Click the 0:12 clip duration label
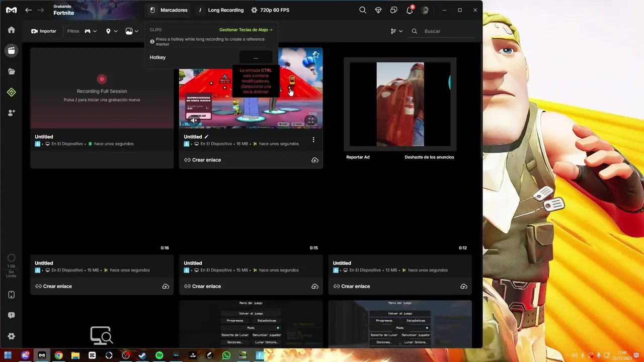Screen dimensions: 644x362 click(x=463, y=248)
